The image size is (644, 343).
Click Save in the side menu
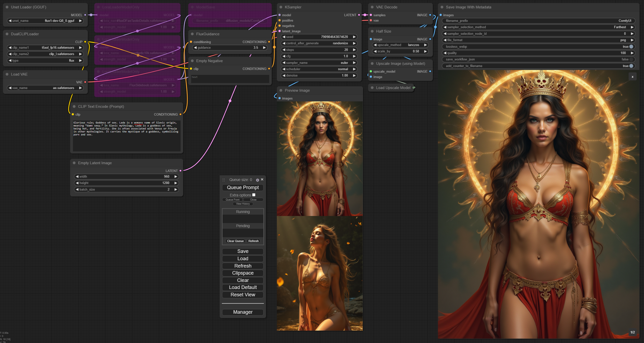[243, 251]
